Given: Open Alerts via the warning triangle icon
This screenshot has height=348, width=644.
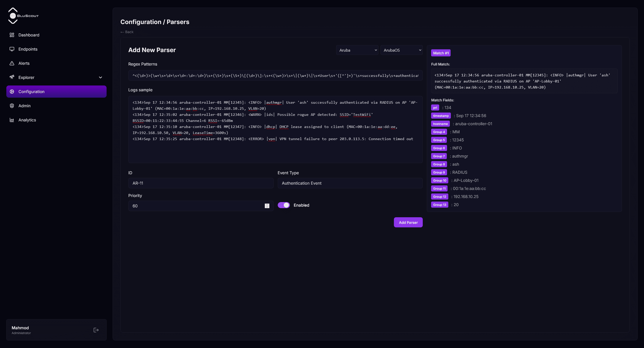Looking at the screenshot, I should [12, 63].
